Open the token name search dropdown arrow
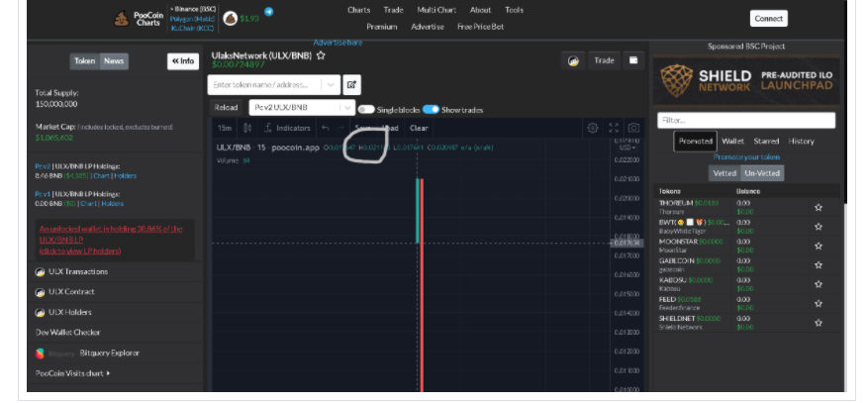868x403 pixels. (x=331, y=85)
